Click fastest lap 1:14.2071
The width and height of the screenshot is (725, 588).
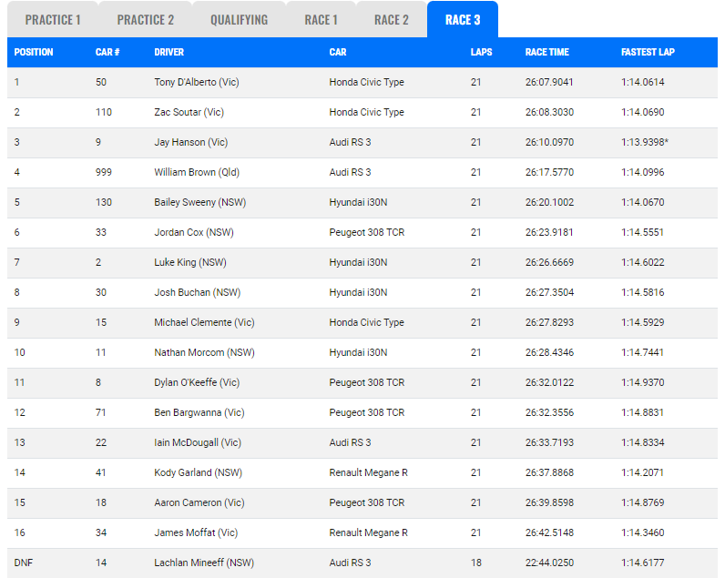642,472
